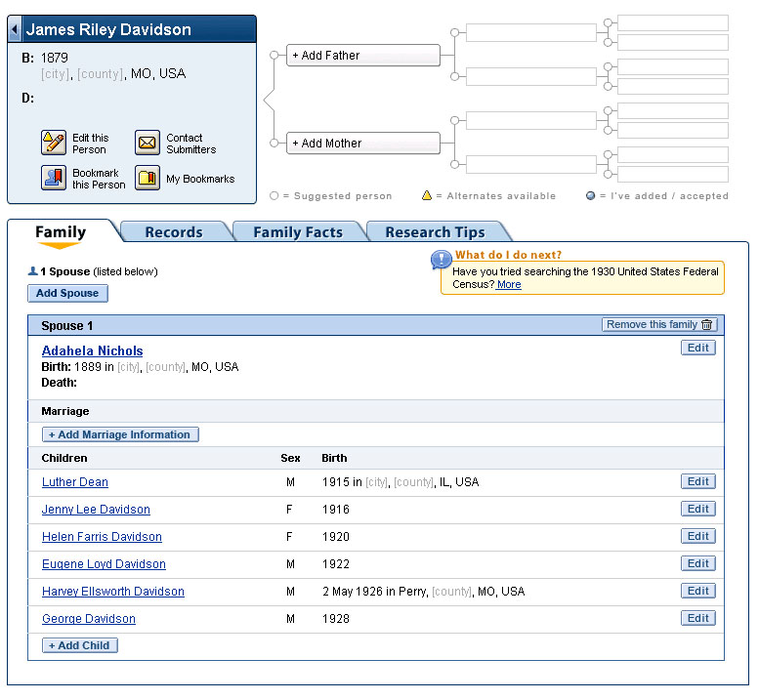Follow the More link about the 1930 Census
The image size is (759, 700).
pos(508,285)
